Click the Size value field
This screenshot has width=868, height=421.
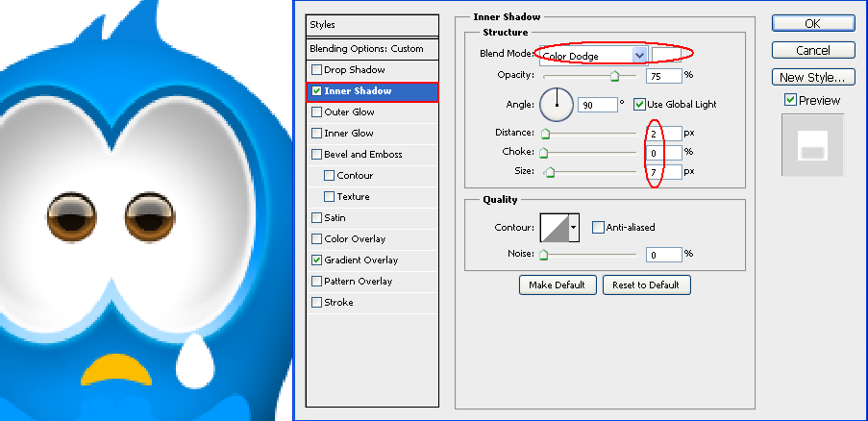click(x=663, y=172)
